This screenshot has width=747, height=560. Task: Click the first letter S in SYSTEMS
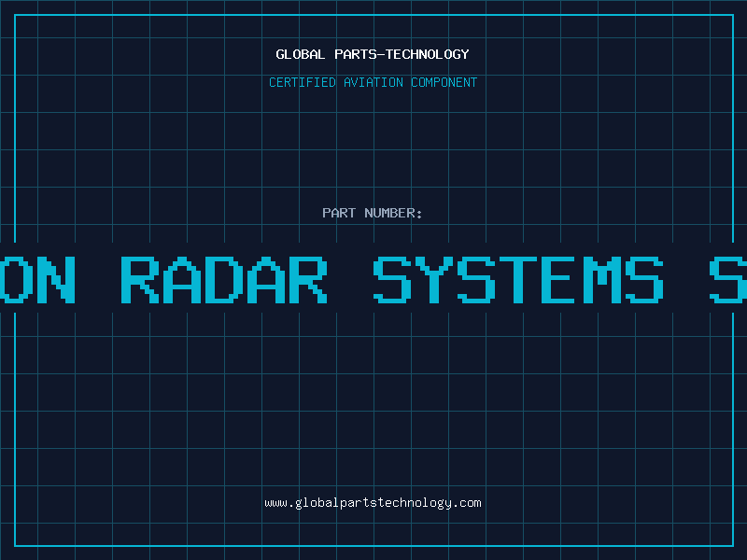(x=392, y=280)
